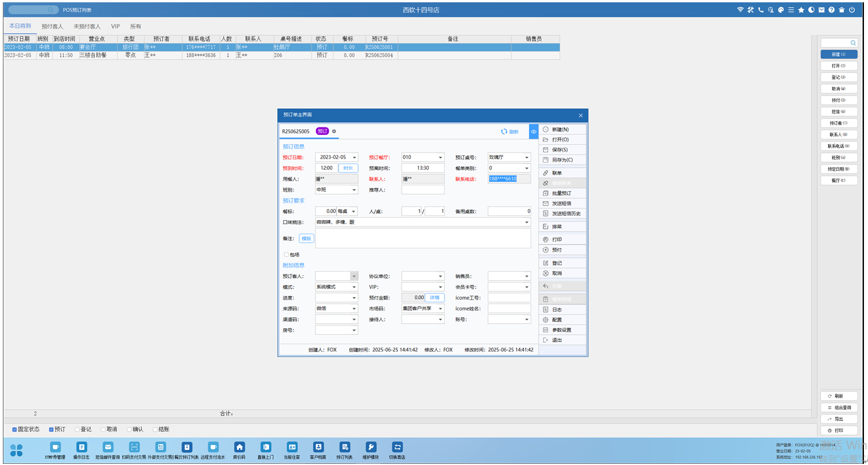The height and width of the screenshot is (465, 868).
Task: Switch to the 本日将到 tab
Action: pos(20,26)
